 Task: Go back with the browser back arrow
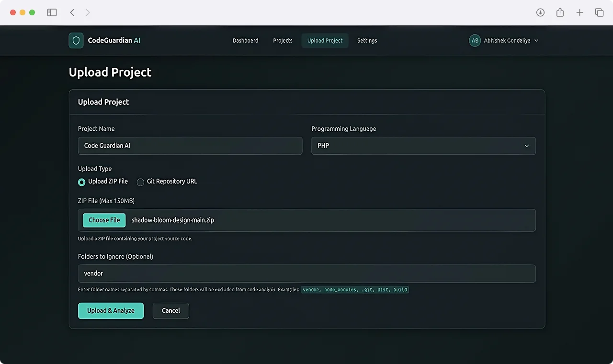(72, 12)
